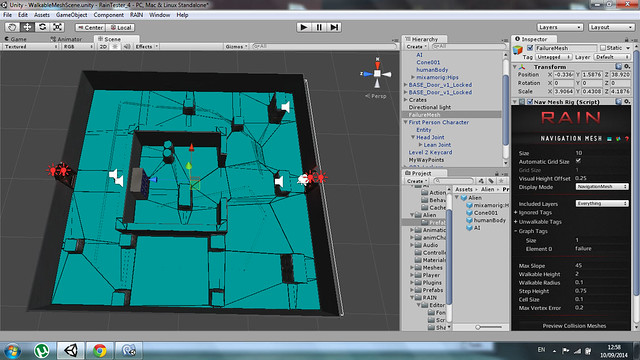Open the RAIN menu
This screenshot has height=360, width=640.
pyautogui.click(x=136, y=15)
